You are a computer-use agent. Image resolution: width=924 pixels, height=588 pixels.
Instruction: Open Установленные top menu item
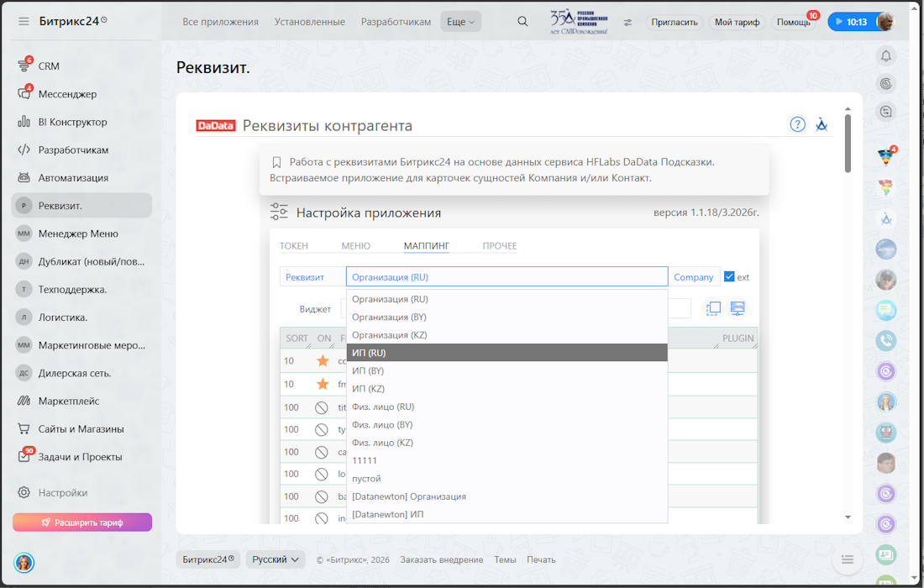pos(309,22)
